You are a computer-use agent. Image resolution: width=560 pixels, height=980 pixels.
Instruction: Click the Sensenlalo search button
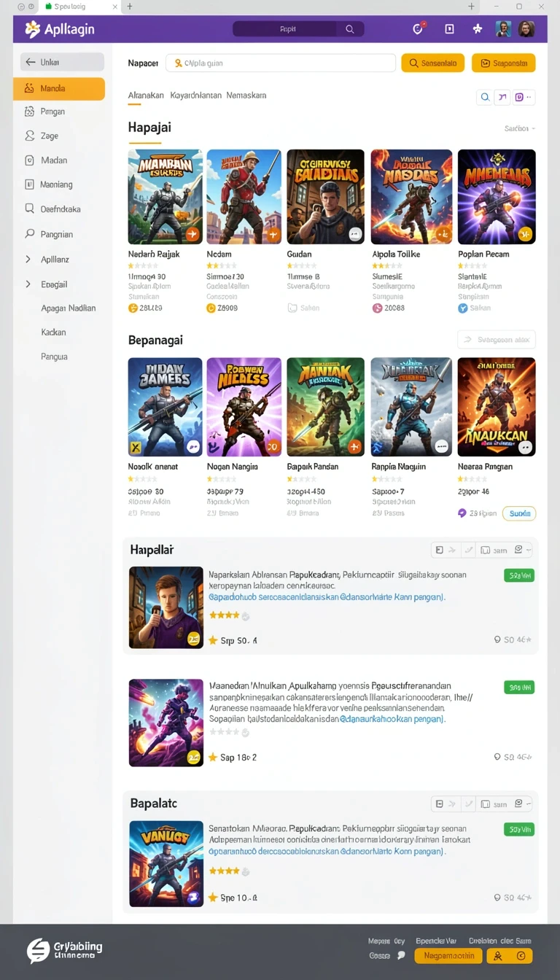click(433, 63)
